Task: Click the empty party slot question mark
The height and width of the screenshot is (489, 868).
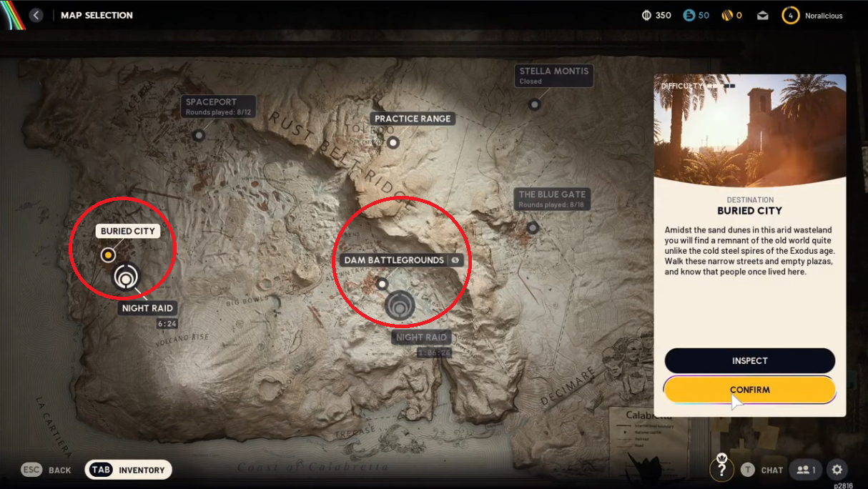Action: (x=722, y=469)
